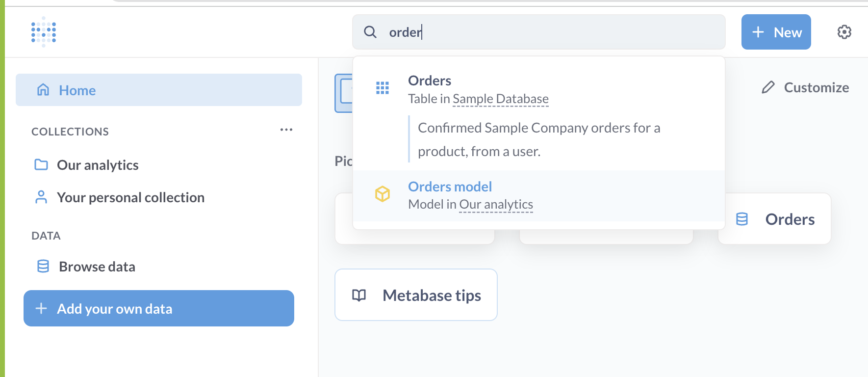Click the Metabase logo

point(43,31)
